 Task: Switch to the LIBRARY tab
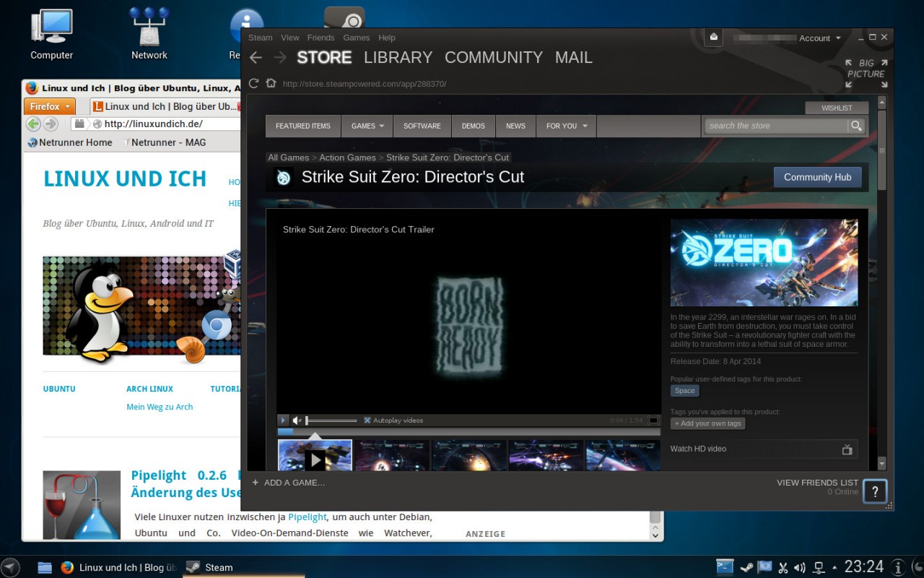coord(398,57)
